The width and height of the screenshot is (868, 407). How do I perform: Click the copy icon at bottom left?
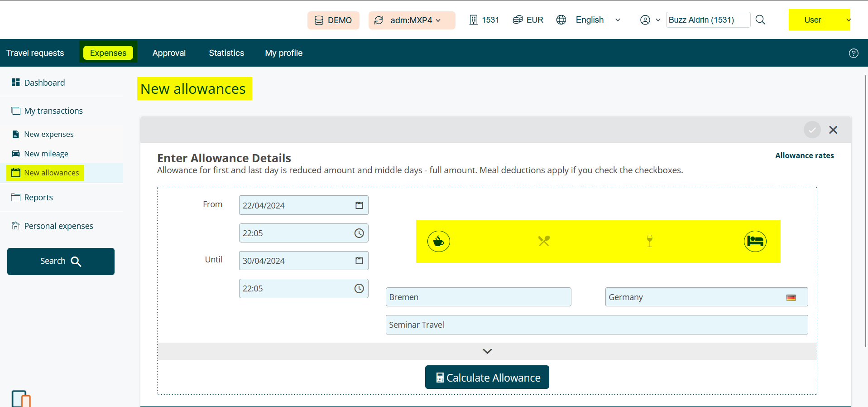click(x=21, y=399)
